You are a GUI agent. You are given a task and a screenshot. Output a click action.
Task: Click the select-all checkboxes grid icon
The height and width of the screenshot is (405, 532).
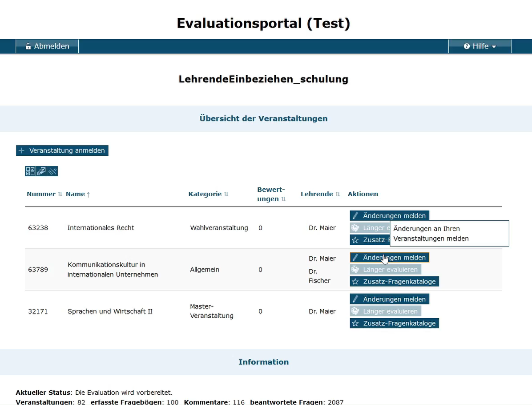[x=30, y=171]
